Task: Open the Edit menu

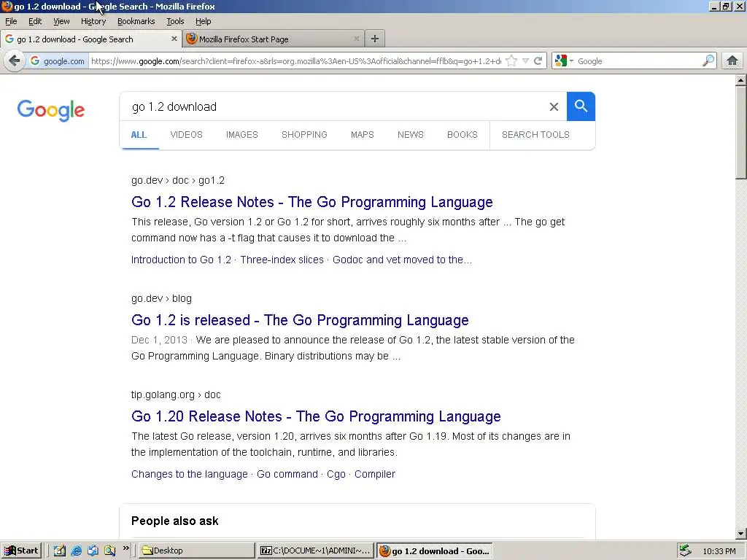Action: pyautogui.click(x=35, y=21)
